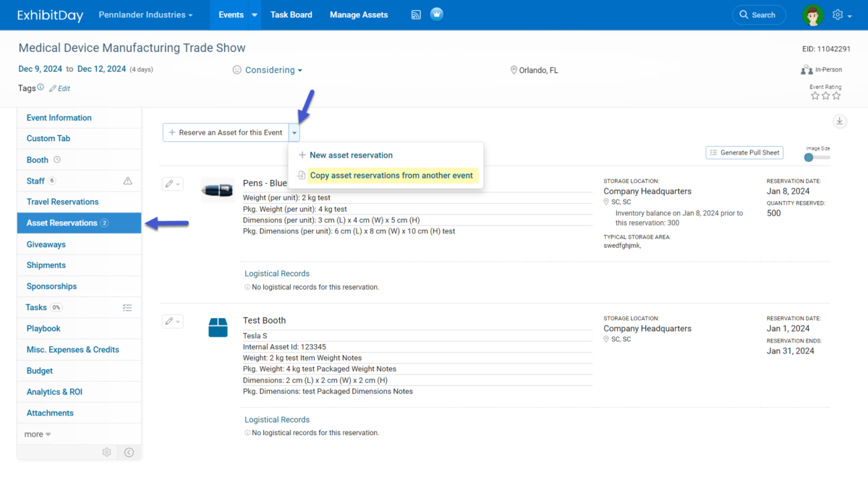Adjust the Image Size slider

pyautogui.click(x=809, y=157)
